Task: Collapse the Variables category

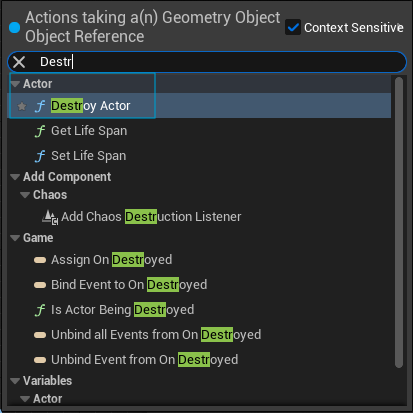Action: [15, 381]
